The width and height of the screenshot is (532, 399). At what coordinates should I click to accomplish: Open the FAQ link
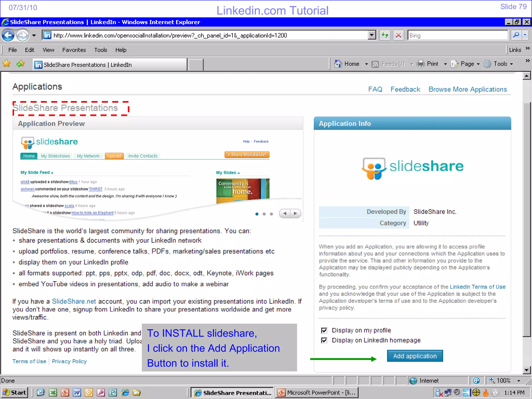375,89
